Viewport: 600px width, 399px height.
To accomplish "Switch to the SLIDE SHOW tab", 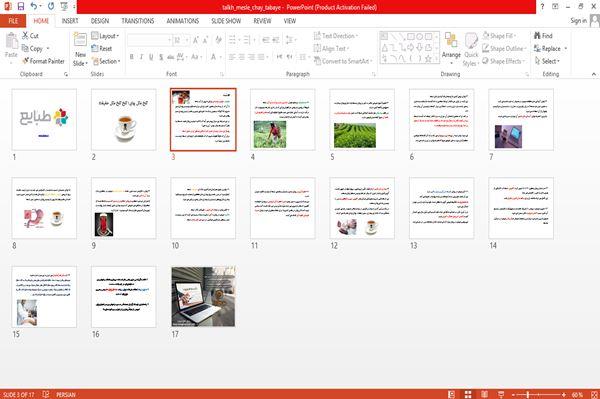I will click(226, 21).
